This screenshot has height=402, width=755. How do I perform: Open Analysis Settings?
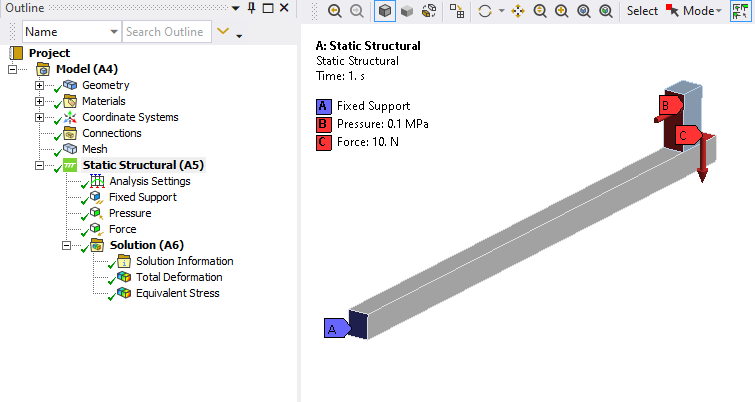150,181
